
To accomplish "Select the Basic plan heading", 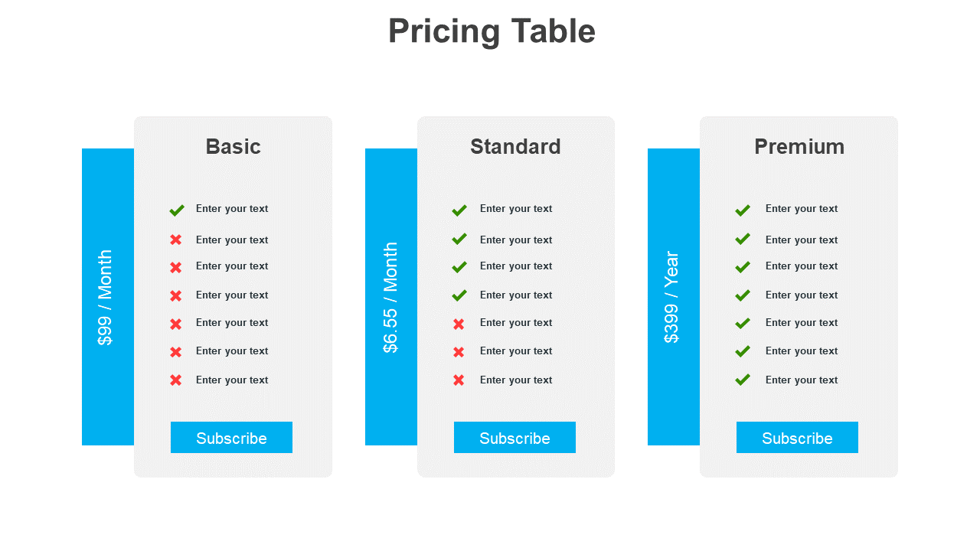I will (233, 147).
